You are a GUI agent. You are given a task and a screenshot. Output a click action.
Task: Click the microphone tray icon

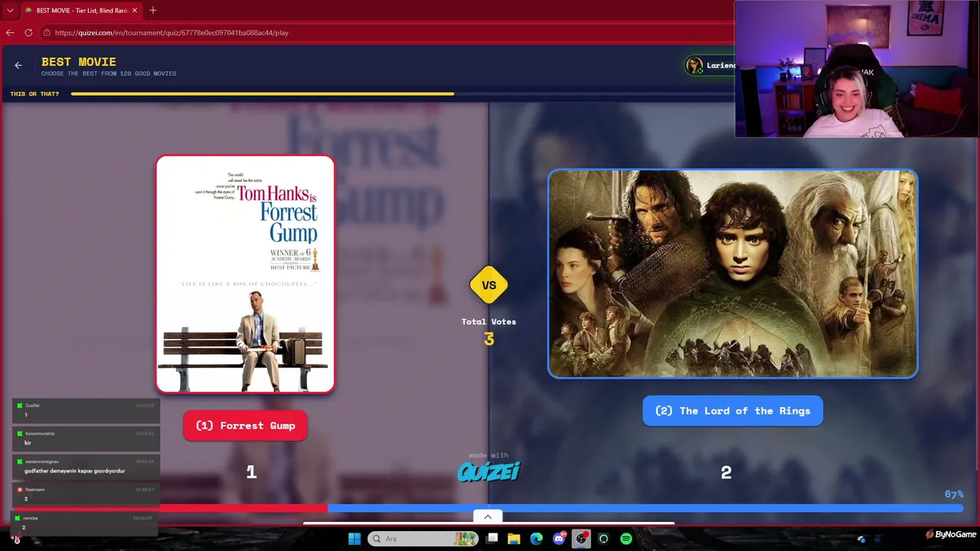877,539
